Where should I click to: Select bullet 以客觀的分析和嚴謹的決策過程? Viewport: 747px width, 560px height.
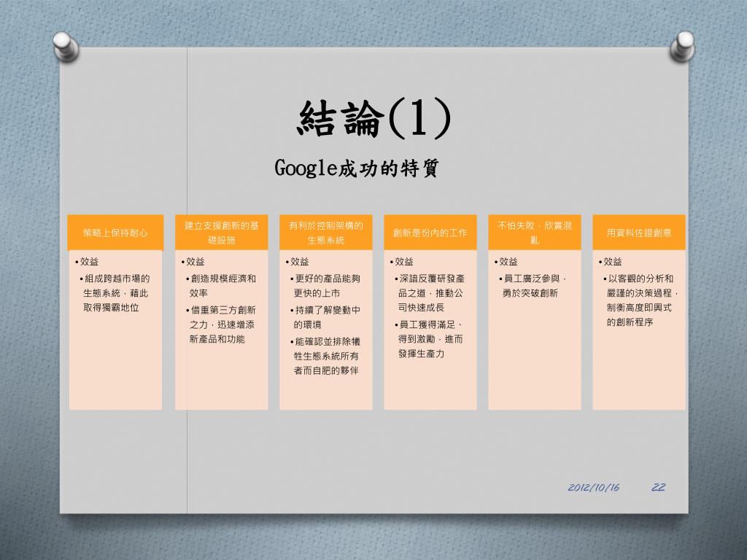pyautogui.click(x=640, y=300)
